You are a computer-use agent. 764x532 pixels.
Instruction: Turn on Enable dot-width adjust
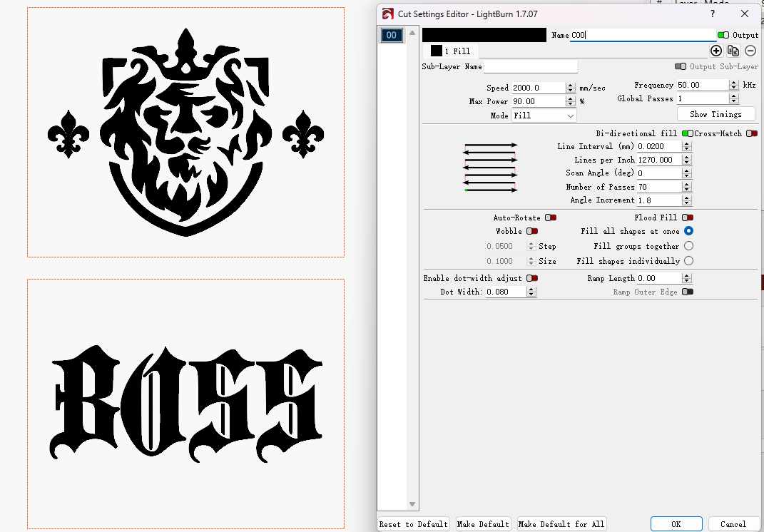(x=532, y=278)
